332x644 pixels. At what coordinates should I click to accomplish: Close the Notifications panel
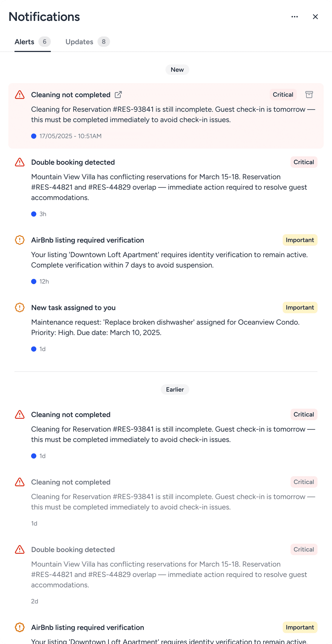pyautogui.click(x=315, y=17)
